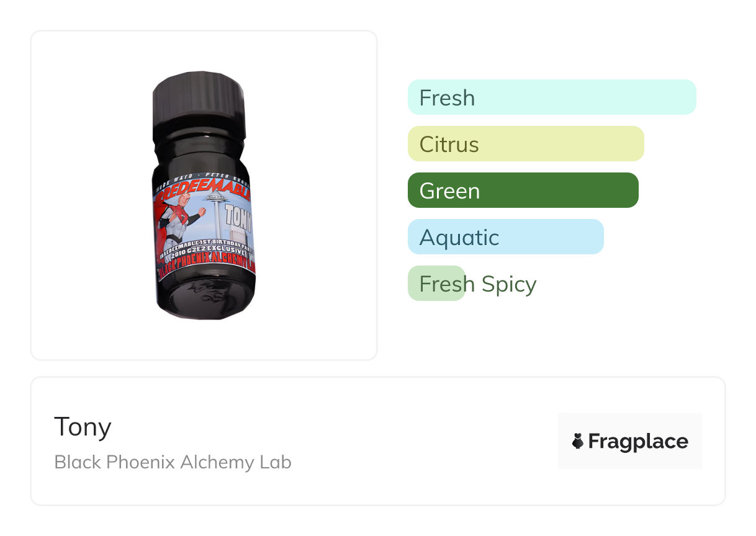Click the Fragplace perfume bottle logo icon

coord(578,441)
